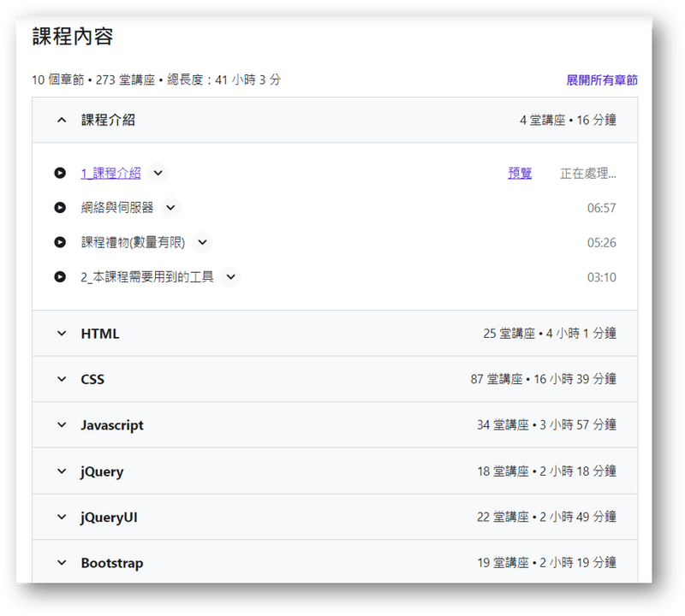Viewport: 685px width, 616px height.
Task: Collapse the 課程介紹 section
Action: pyautogui.click(x=61, y=121)
